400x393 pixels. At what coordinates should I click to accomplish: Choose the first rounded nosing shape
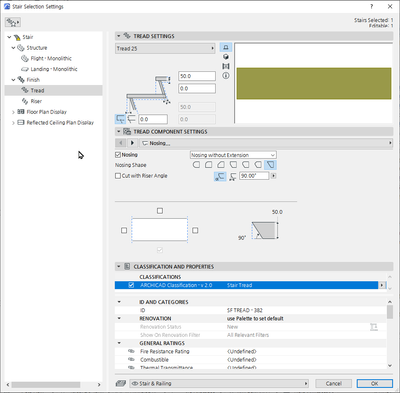pyautogui.click(x=197, y=165)
